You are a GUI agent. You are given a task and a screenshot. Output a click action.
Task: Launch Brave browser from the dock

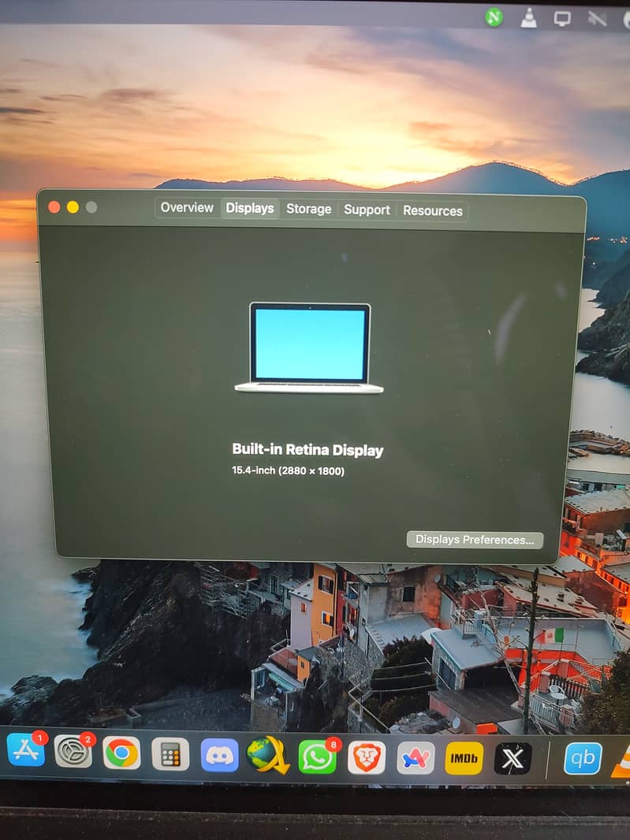click(x=367, y=757)
